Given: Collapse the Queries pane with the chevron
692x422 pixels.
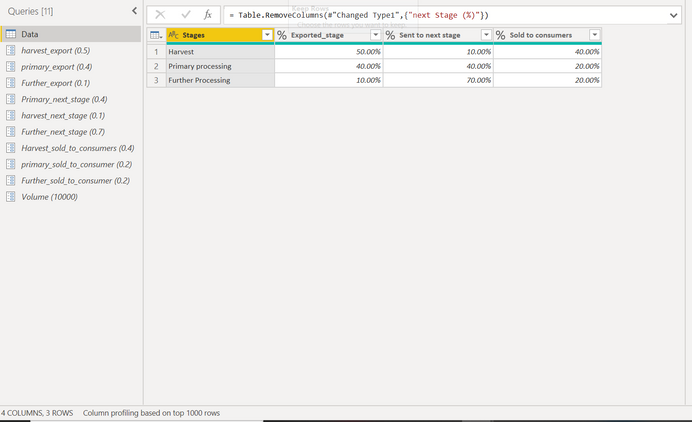Looking at the screenshot, I should [135, 11].
